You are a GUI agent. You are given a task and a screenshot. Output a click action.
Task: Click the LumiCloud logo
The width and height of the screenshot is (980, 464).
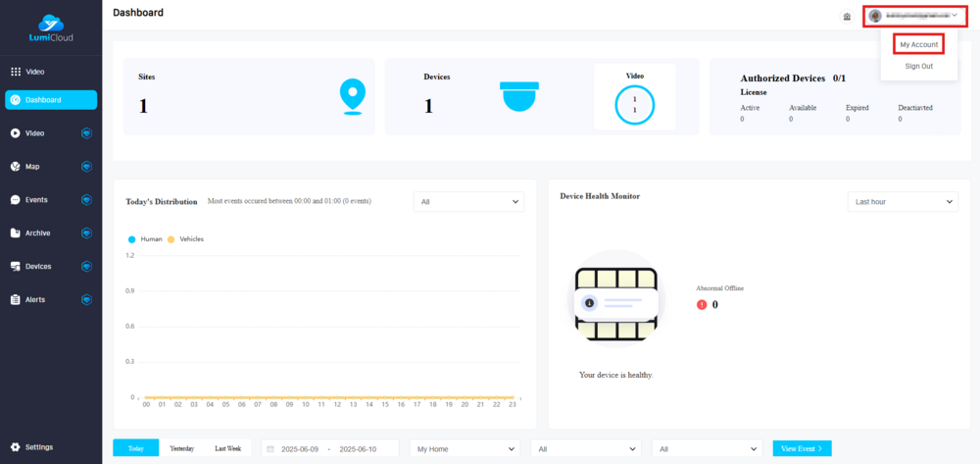pos(50,29)
